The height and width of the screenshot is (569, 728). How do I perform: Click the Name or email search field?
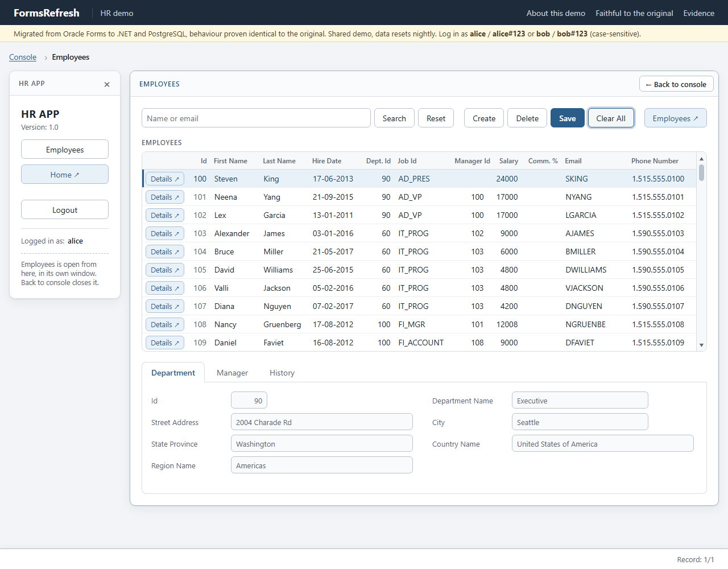(x=256, y=118)
